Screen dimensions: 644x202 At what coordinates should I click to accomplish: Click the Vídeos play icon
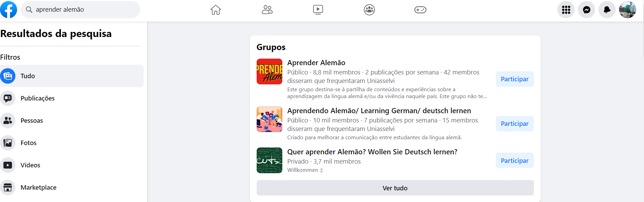point(8,165)
